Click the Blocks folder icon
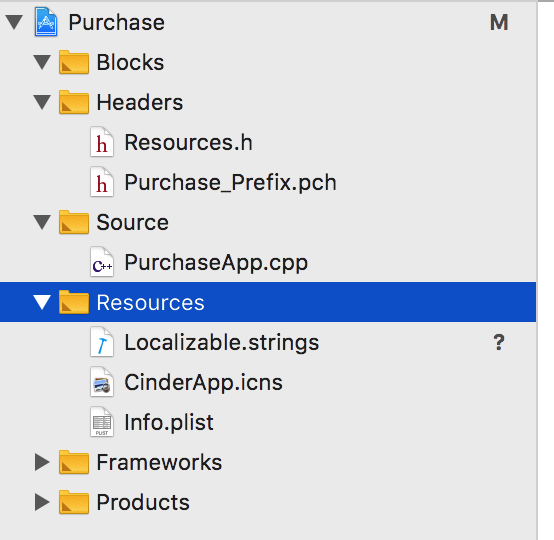This screenshot has width=554, height=540. click(x=74, y=62)
